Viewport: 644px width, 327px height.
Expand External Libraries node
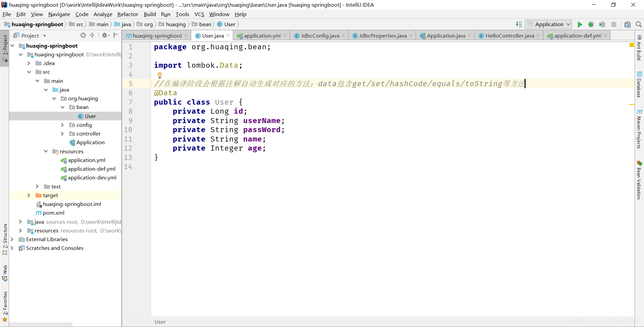coord(12,239)
